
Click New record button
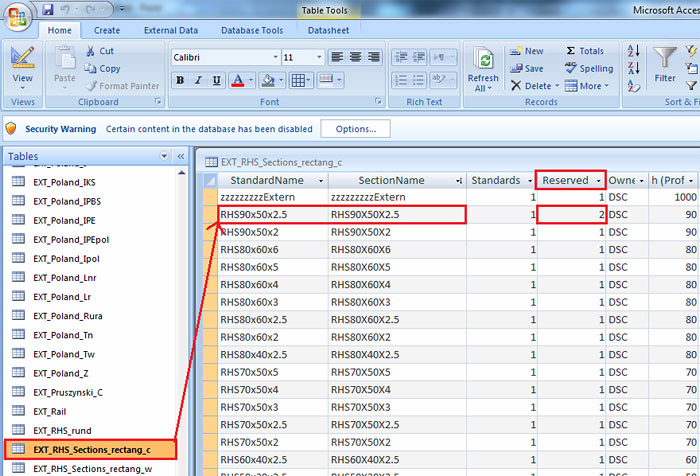(527, 51)
